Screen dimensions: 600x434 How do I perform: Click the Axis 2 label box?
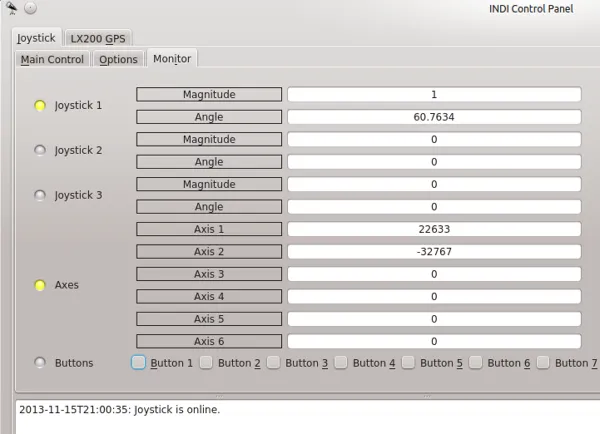point(209,251)
